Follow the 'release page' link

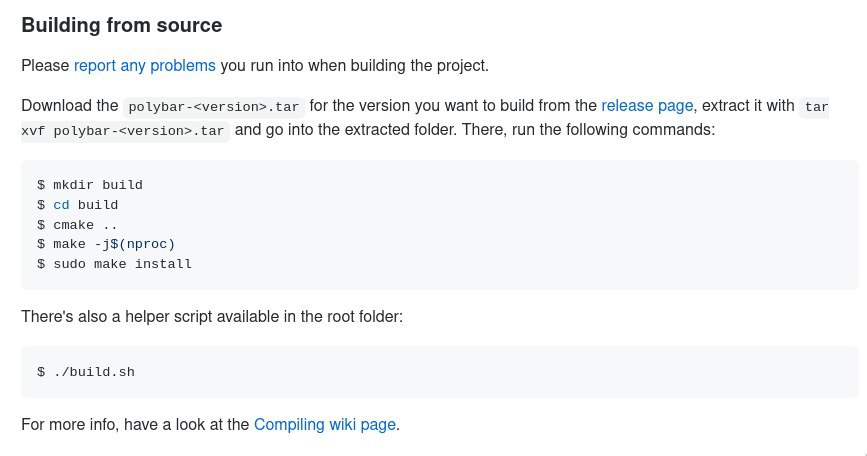(647, 106)
